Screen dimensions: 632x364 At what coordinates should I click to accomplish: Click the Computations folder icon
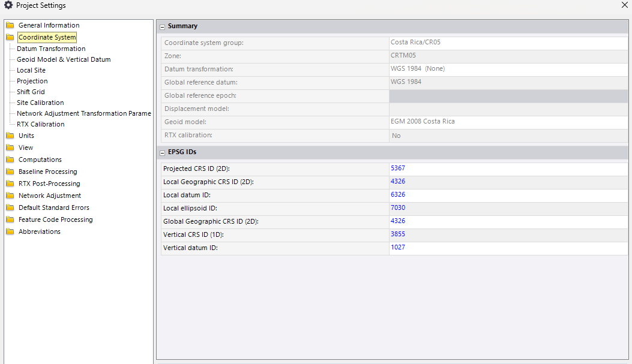tap(10, 160)
